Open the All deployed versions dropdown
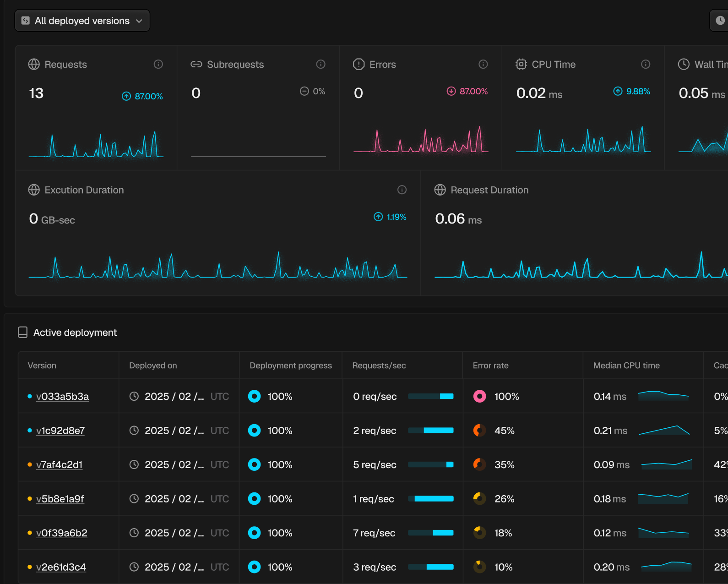Screen dimensions: 728x584 (x=82, y=21)
